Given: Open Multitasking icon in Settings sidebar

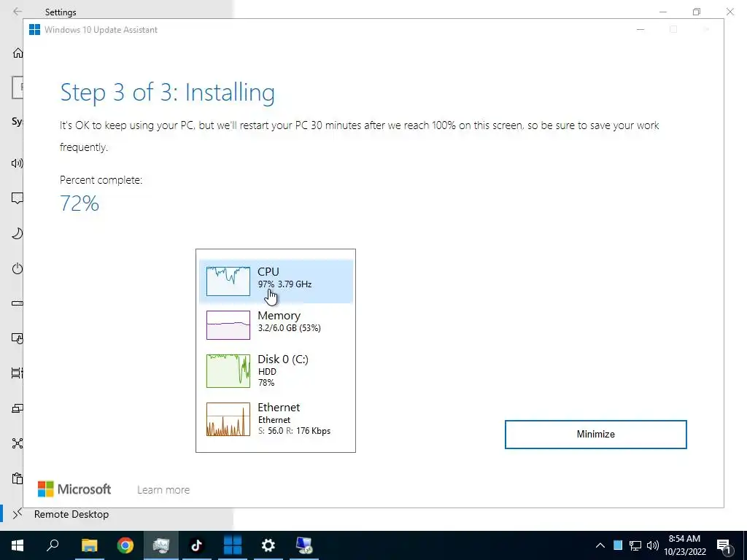Looking at the screenshot, I should pos(18,373).
